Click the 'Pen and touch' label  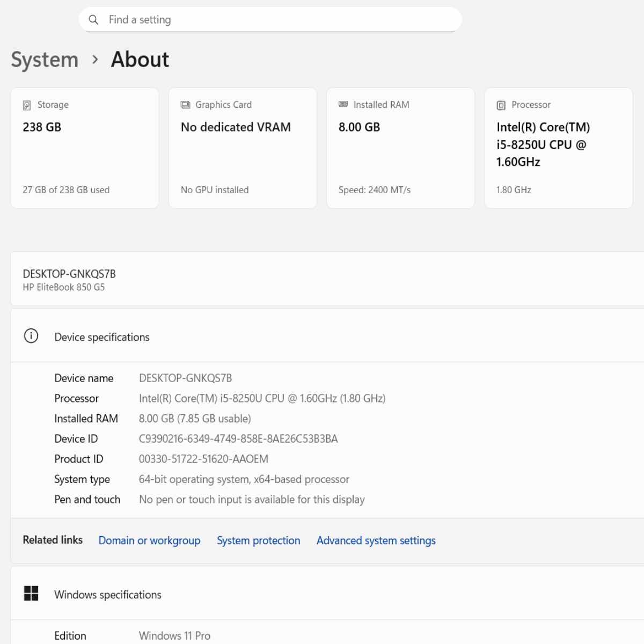click(x=87, y=500)
